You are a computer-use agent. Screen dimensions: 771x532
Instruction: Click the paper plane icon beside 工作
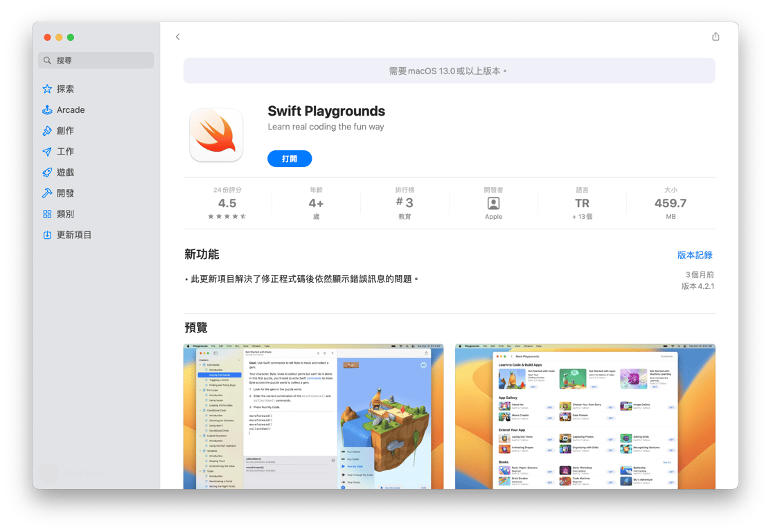point(47,152)
